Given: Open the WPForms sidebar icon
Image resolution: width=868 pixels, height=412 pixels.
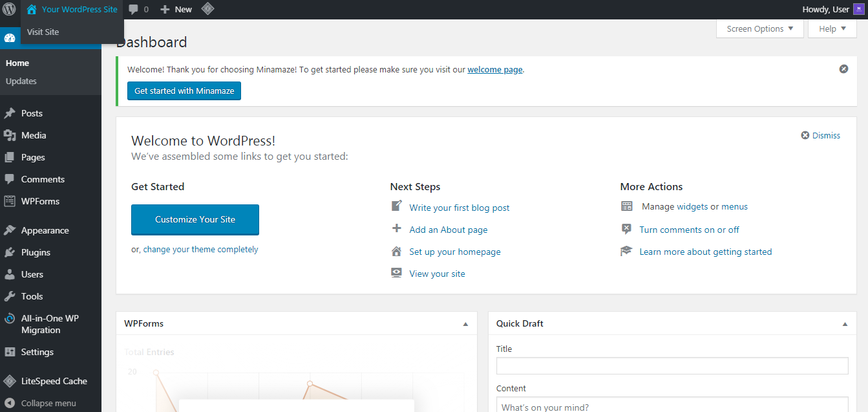Looking at the screenshot, I should pyautogui.click(x=11, y=201).
